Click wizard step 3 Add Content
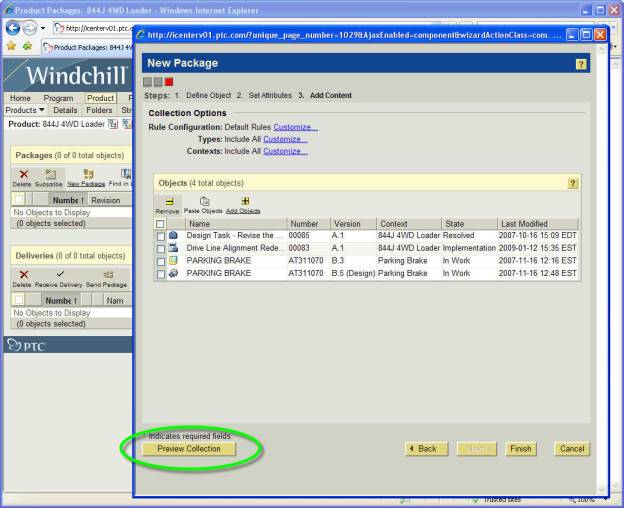 coord(331,95)
